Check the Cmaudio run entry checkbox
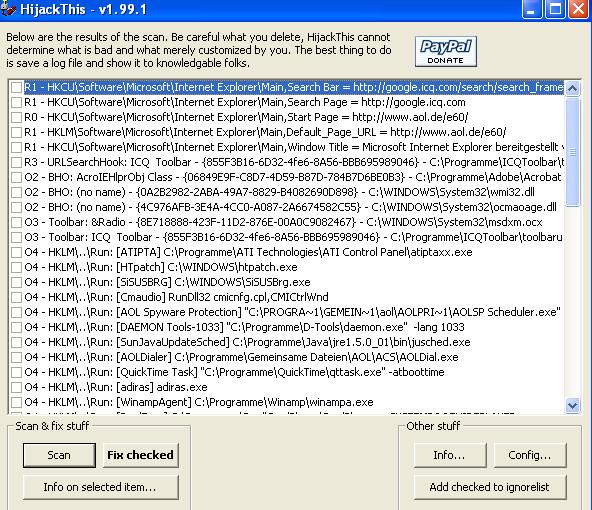The image size is (592, 510). click(16, 297)
